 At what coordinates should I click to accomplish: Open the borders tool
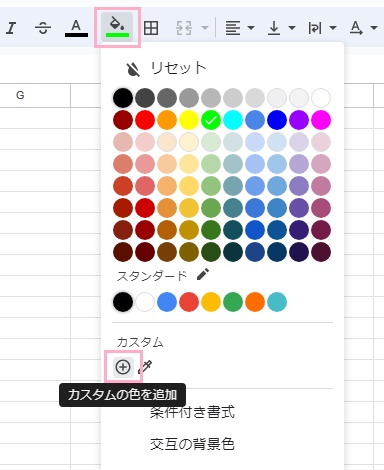[x=151, y=28]
